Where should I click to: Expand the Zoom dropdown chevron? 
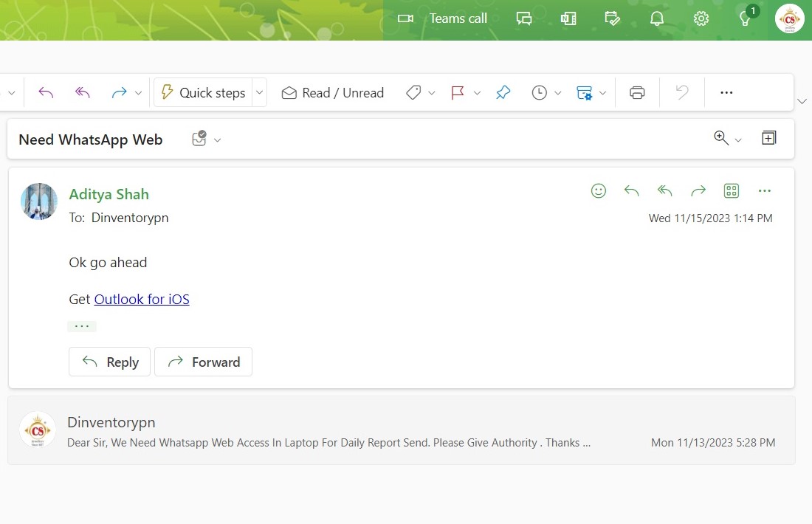(738, 139)
